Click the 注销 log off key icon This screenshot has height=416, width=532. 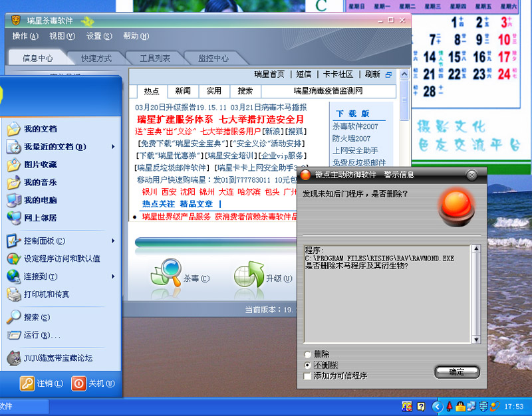[x=27, y=383]
